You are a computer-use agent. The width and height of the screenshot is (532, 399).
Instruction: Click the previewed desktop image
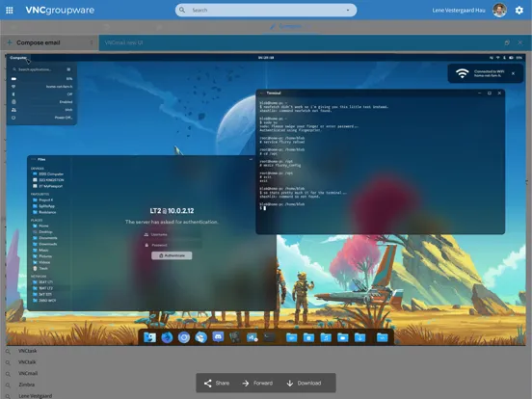266,199
